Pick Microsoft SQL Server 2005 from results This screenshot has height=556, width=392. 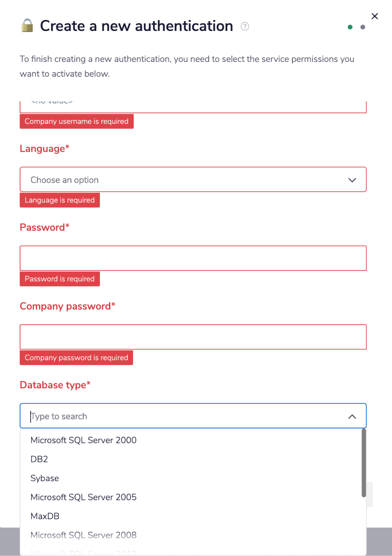(x=83, y=497)
